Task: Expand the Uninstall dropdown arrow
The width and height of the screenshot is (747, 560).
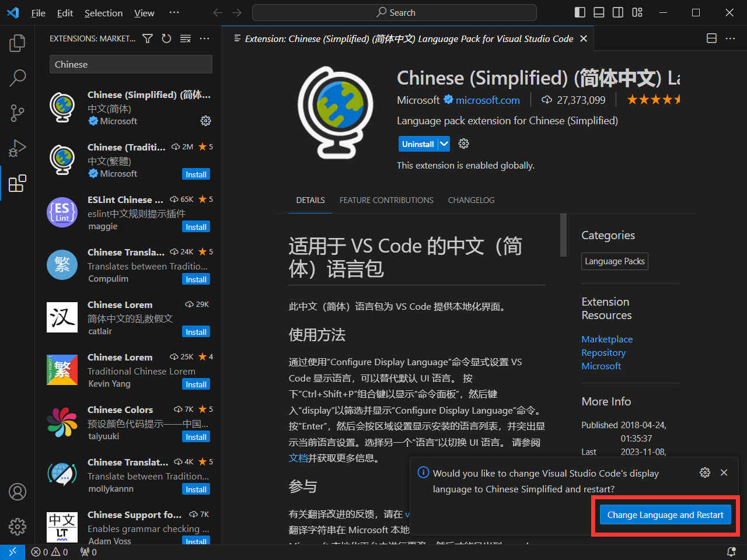Action: (444, 143)
